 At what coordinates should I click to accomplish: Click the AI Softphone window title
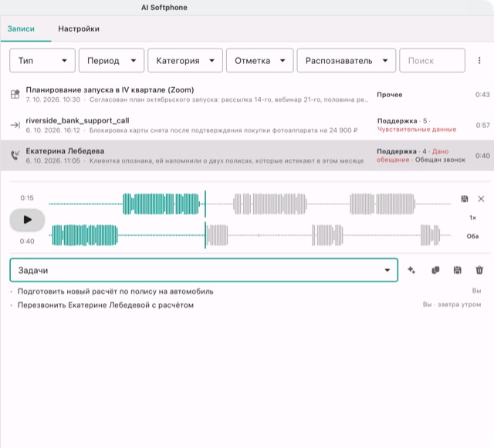164,8
